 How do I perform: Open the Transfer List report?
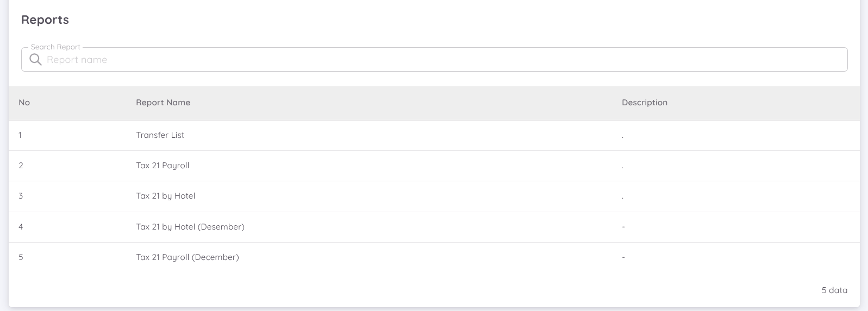160,135
